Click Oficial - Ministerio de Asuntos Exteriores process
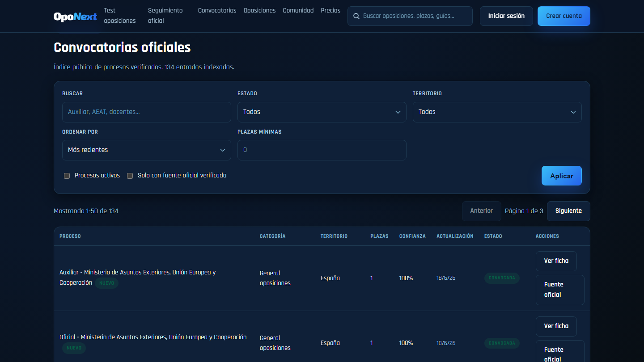644x362 pixels. [153, 337]
